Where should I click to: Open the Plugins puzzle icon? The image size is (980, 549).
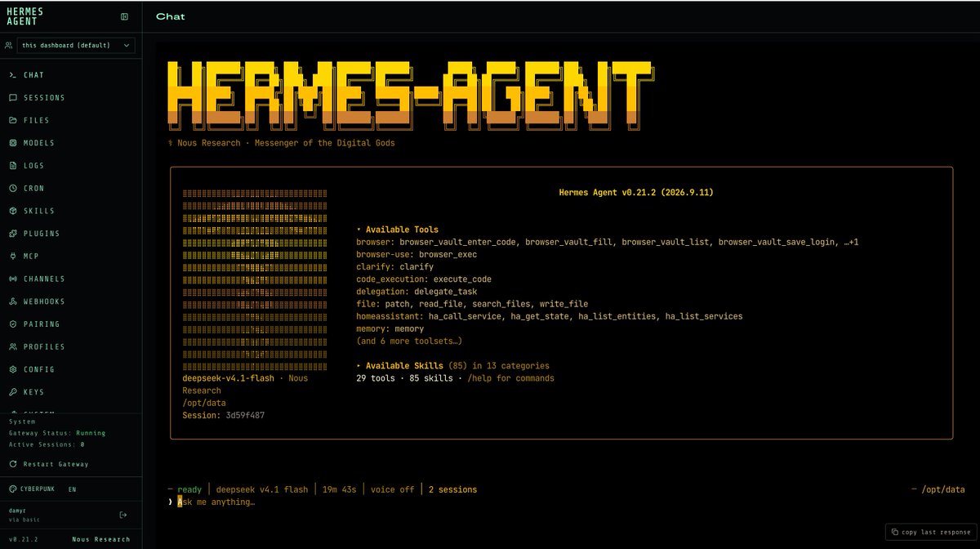click(12, 234)
